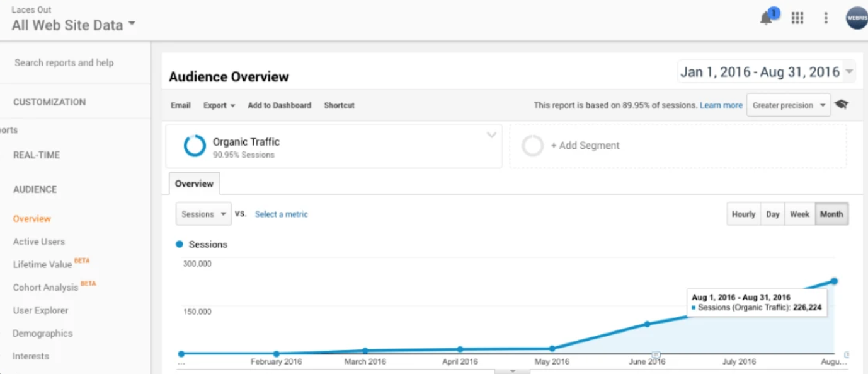The width and height of the screenshot is (868, 374).
Task: Select the Overview tab
Action: [194, 184]
